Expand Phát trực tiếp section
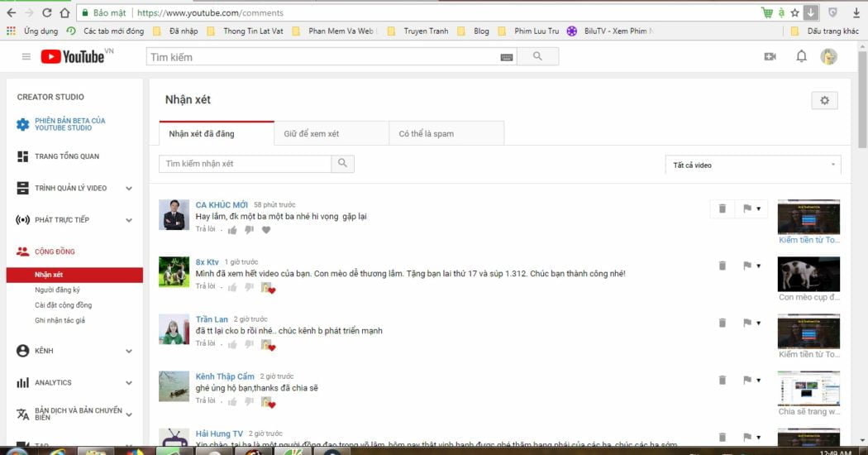Image resolution: width=868 pixels, height=455 pixels. coord(129,220)
